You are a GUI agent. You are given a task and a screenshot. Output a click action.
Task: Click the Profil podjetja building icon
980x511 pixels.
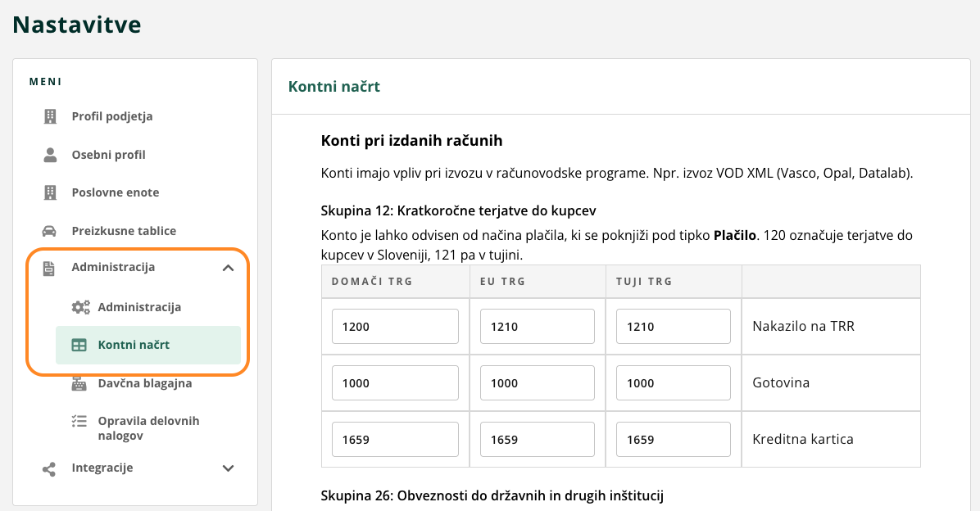point(50,116)
